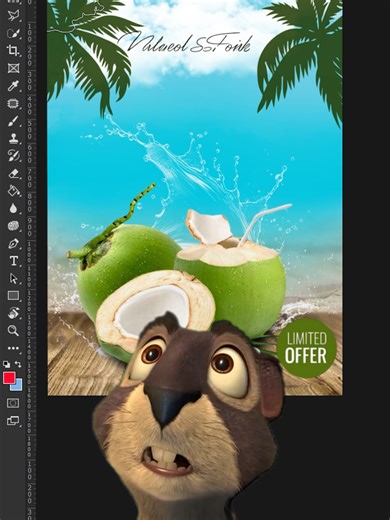Screen dimensions: 390x520
Task: Select the Quick Selection tool
Action: pos(13,33)
